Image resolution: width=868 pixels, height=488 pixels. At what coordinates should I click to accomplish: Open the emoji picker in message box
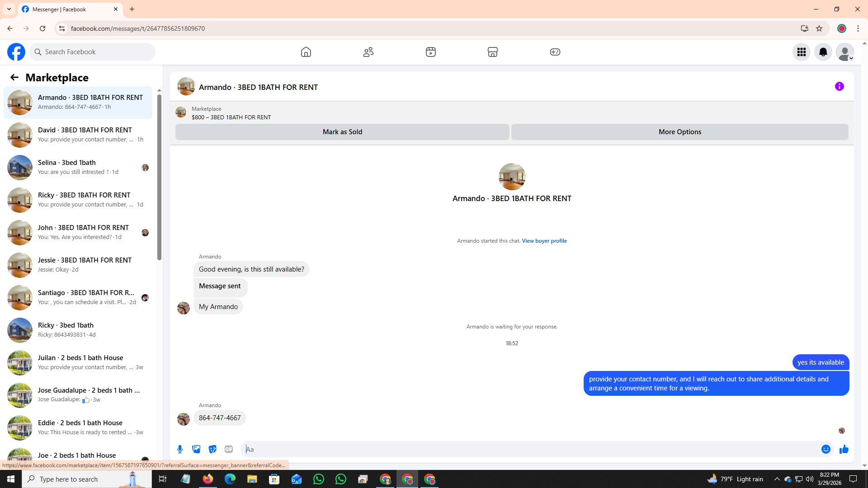(x=826, y=449)
